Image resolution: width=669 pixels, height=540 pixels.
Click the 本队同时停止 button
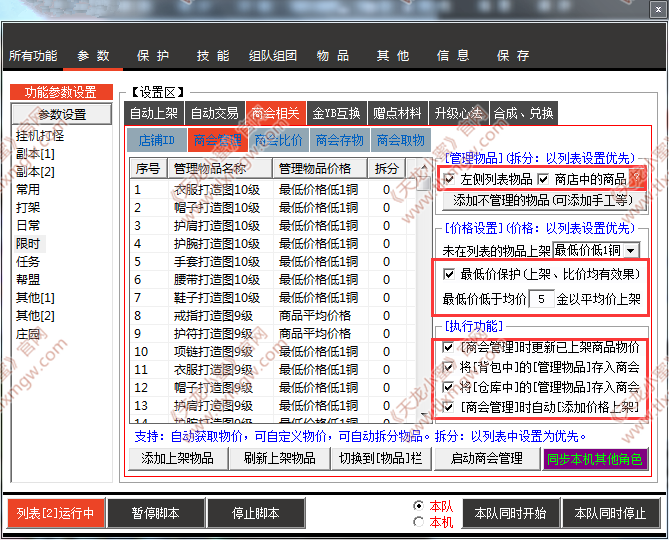611,513
